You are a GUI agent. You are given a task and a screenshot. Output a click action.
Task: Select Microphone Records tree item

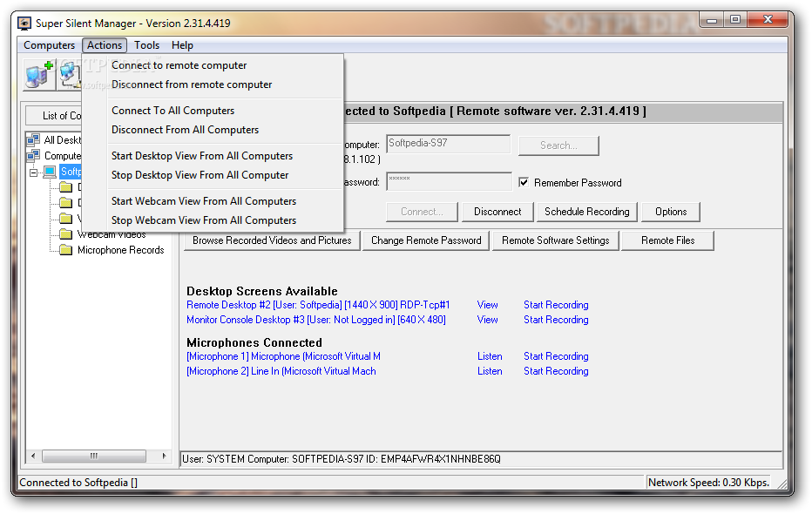(120, 250)
